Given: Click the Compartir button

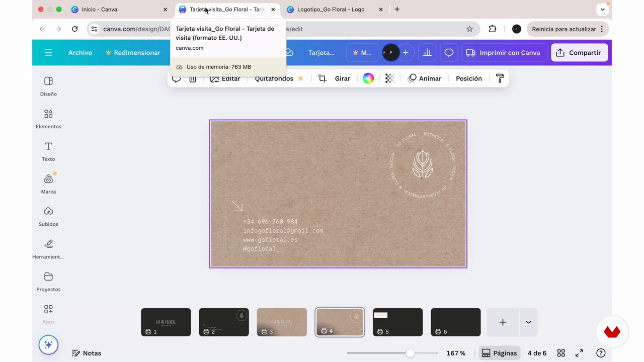Looking at the screenshot, I should click(x=579, y=53).
